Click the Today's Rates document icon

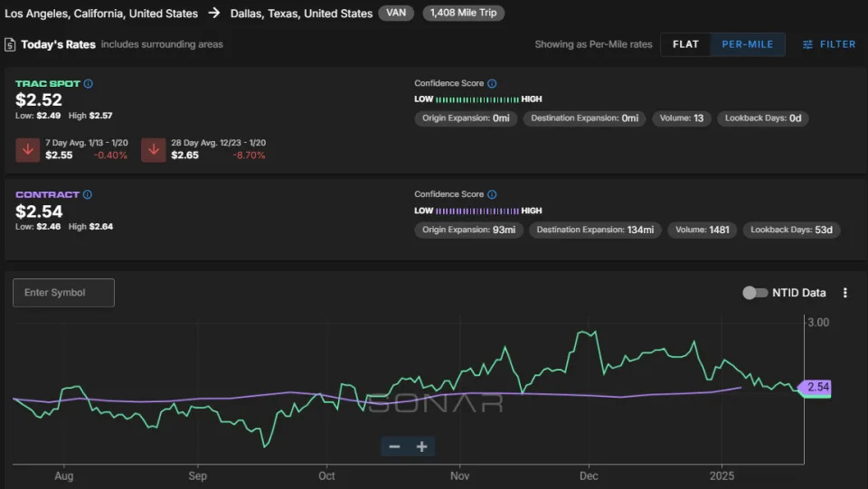10,44
